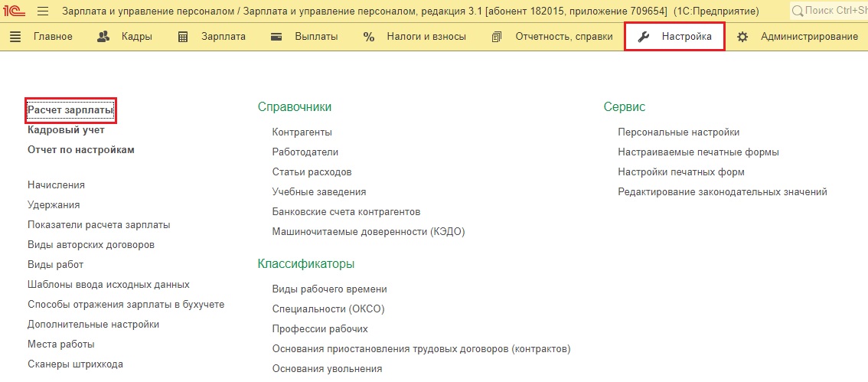The width and height of the screenshot is (868, 382).
Task: Open the Удержания list
Action: [54, 205]
